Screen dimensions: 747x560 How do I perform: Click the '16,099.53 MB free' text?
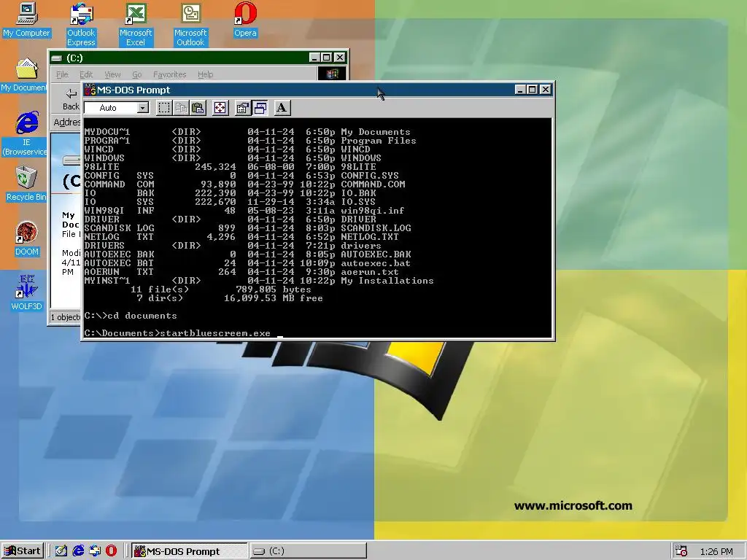[274, 298]
